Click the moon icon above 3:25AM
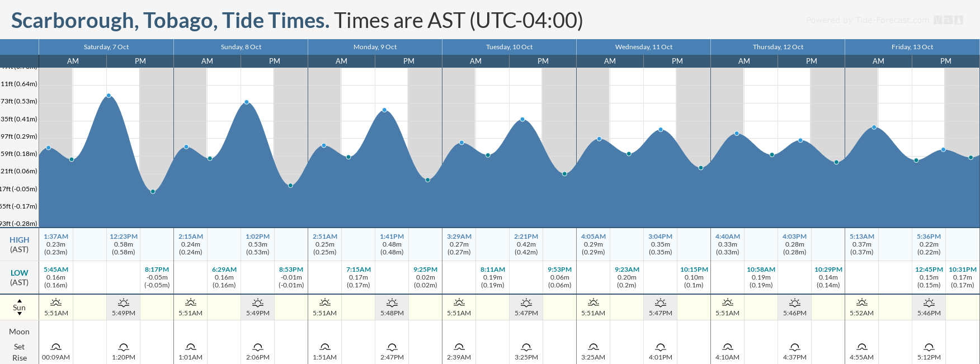 [x=593, y=347]
